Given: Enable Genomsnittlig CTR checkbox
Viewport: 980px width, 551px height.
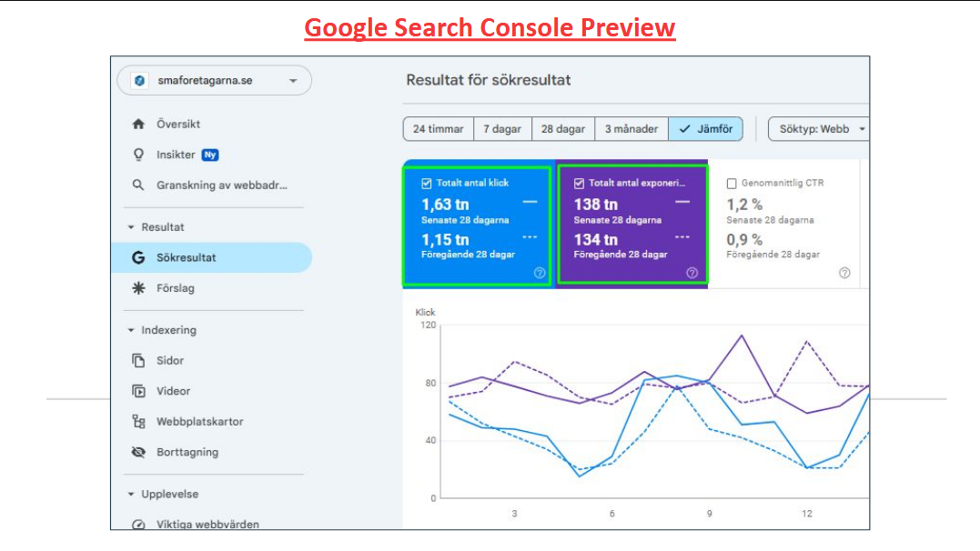Looking at the screenshot, I should pyautogui.click(x=732, y=183).
